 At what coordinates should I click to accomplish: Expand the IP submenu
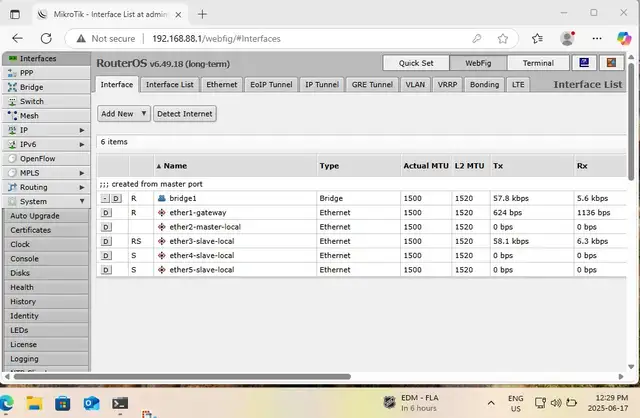82,130
